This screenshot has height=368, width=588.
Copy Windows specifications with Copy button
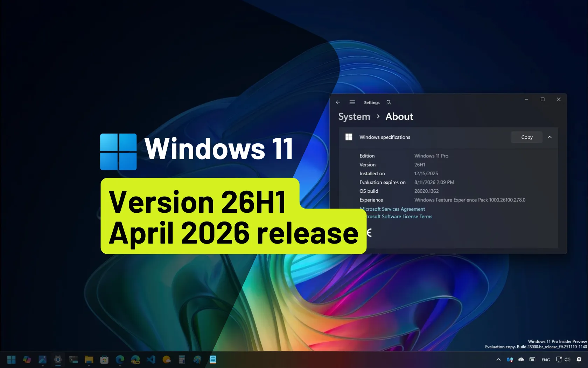tap(526, 137)
